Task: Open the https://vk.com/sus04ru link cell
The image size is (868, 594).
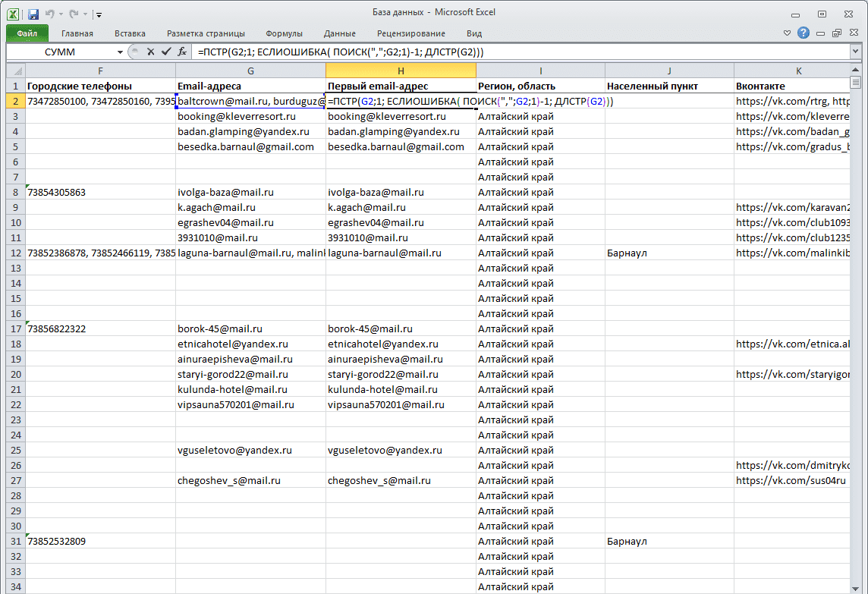Action: [x=792, y=480]
